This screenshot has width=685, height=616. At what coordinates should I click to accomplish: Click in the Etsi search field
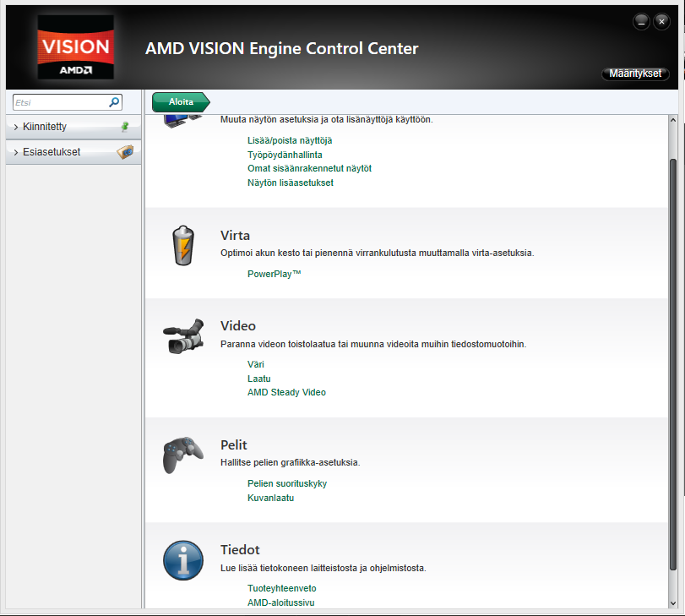pos(59,102)
